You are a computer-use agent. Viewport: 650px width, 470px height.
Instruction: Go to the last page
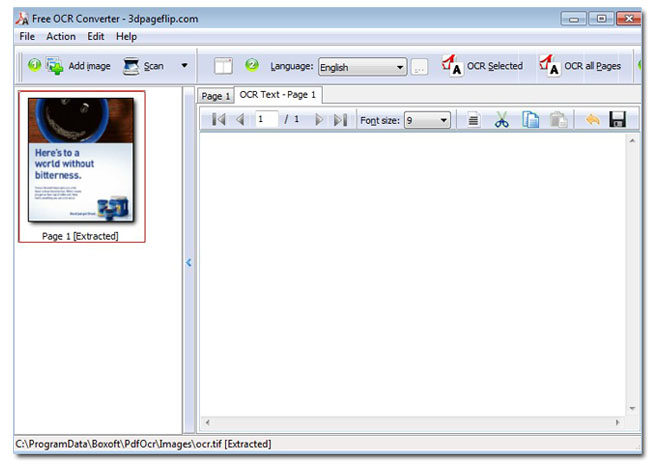point(340,120)
